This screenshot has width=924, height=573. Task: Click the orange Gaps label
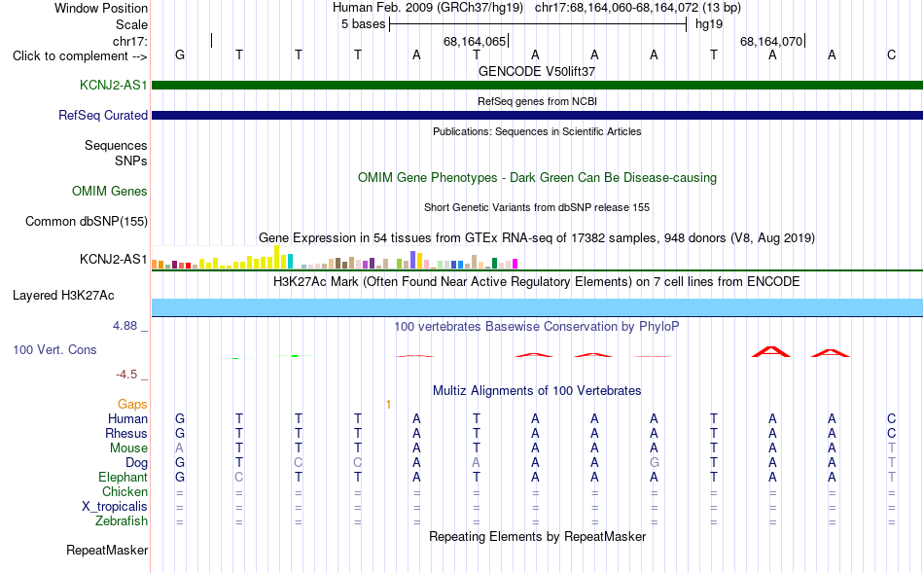(132, 404)
